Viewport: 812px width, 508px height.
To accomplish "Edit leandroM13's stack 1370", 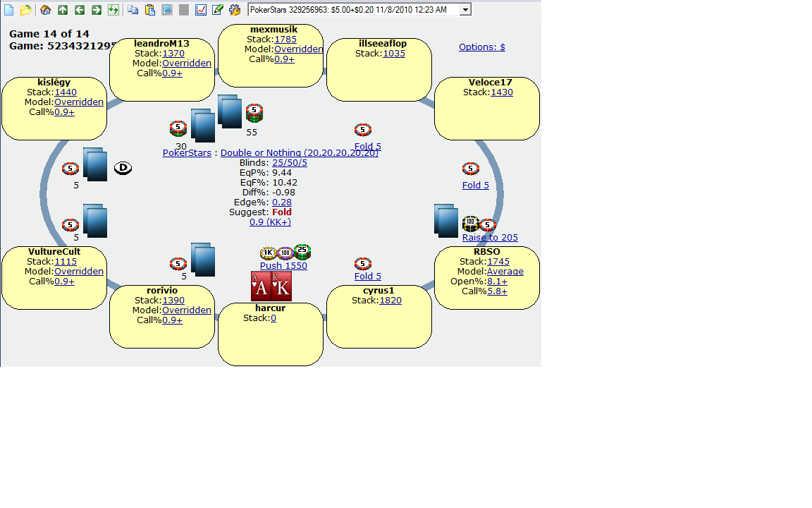I will click(x=173, y=54).
